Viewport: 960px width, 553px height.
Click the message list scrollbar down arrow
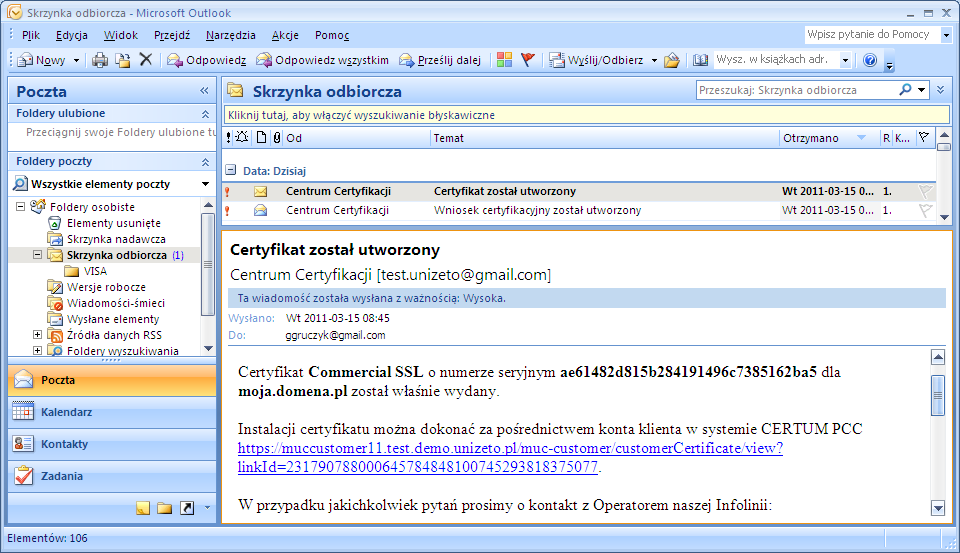[x=944, y=217]
